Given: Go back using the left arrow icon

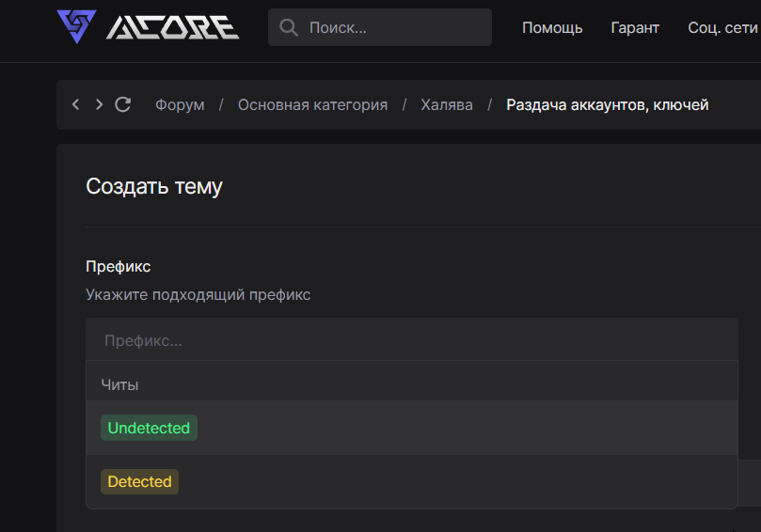Looking at the screenshot, I should click(x=76, y=104).
